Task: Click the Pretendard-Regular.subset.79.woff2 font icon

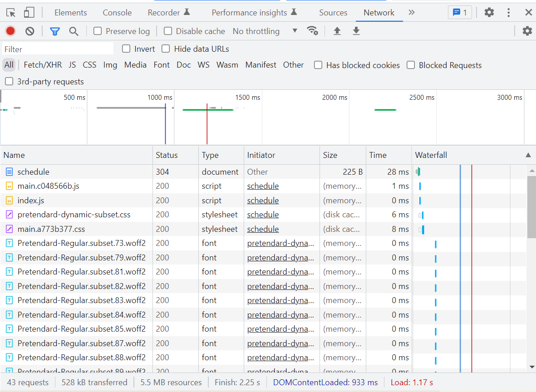Action: 9,258
